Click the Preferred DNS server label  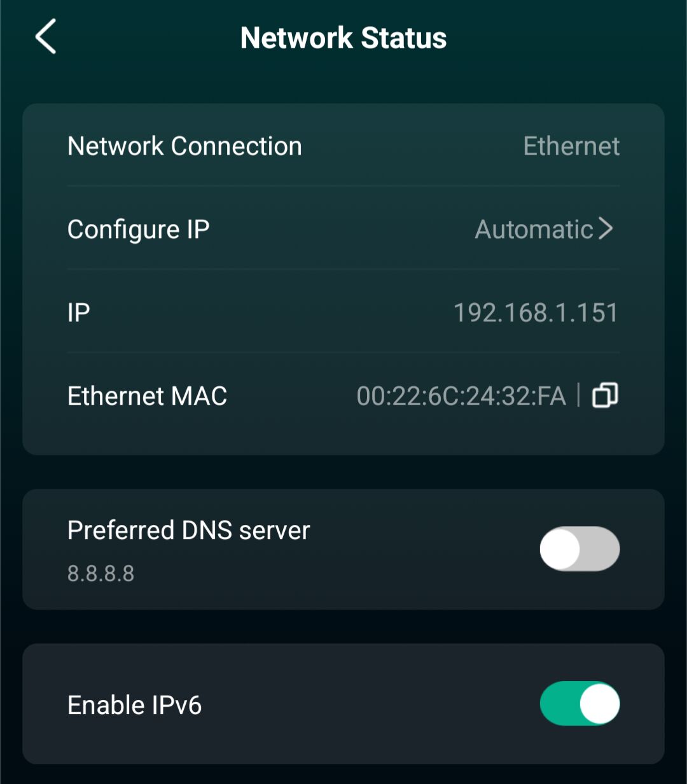pos(188,530)
